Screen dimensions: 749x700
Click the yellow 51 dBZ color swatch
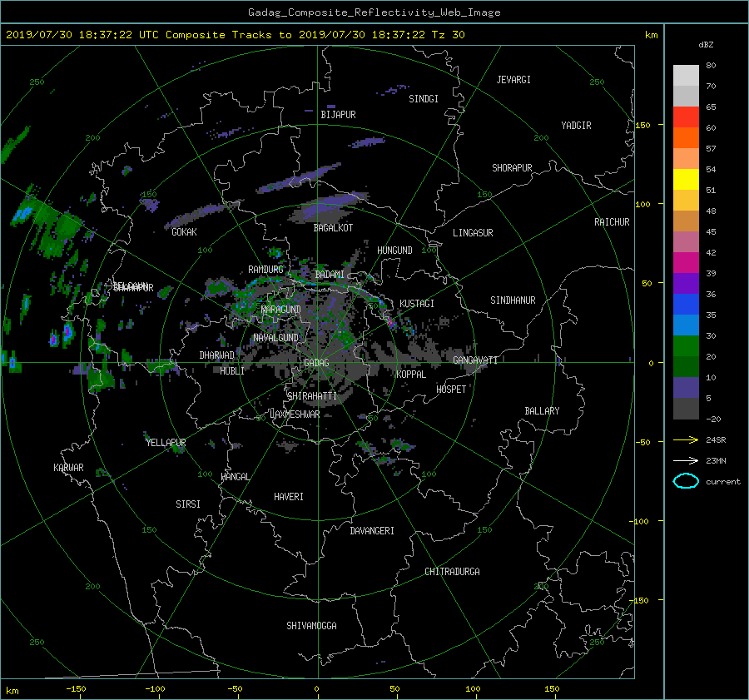coord(686,180)
